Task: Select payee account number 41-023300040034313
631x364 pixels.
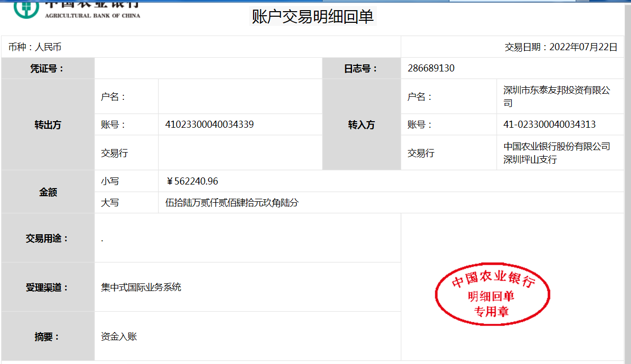Action: (x=549, y=125)
